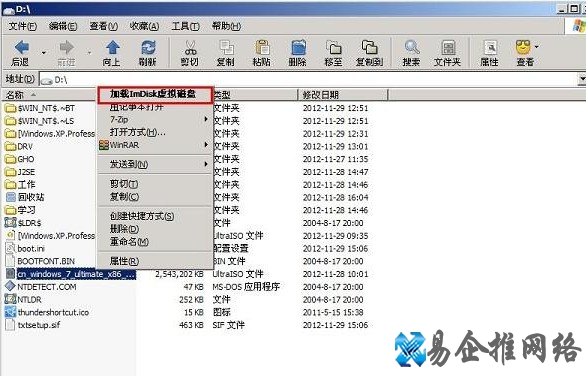
Task: Refresh the folder with 刷新 icon
Action: [x=148, y=47]
